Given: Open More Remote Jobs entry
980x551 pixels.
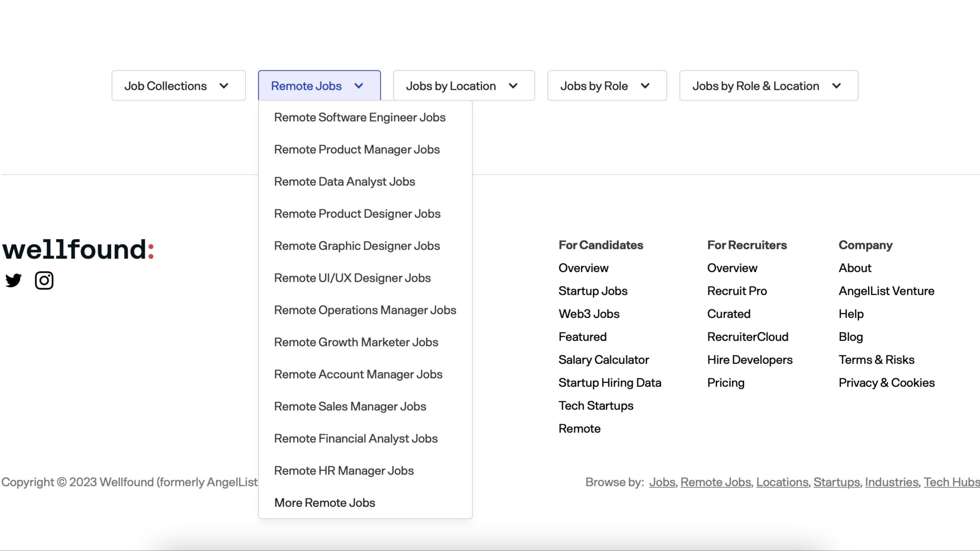Looking at the screenshot, I should click(324, 503).
